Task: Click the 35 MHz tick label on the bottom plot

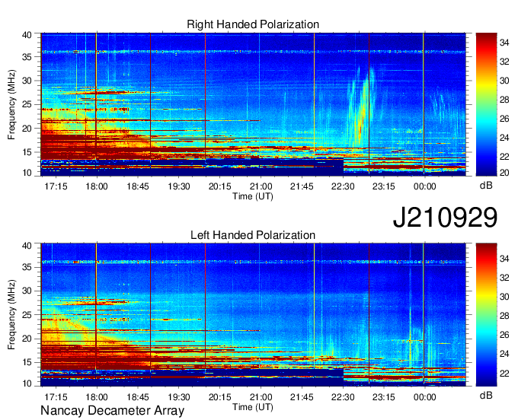Action: pyautogui.click(x=27, y=267)
